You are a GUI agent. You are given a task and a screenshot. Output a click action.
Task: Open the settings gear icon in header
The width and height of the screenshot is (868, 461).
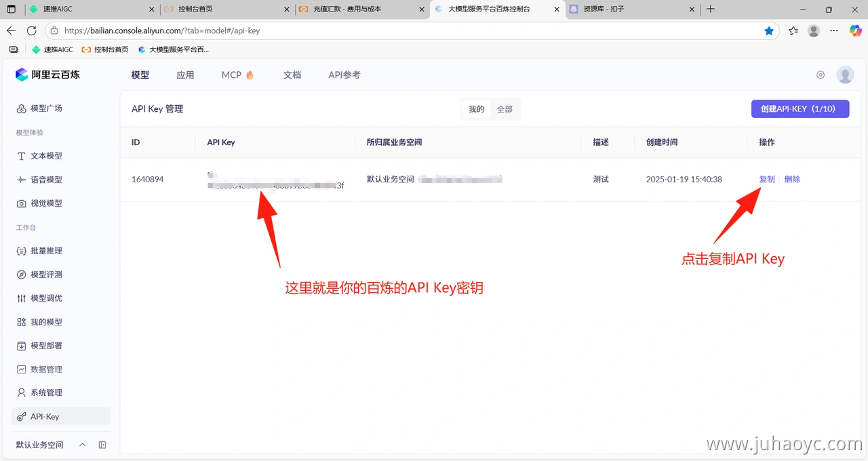[x=821, y=75]
